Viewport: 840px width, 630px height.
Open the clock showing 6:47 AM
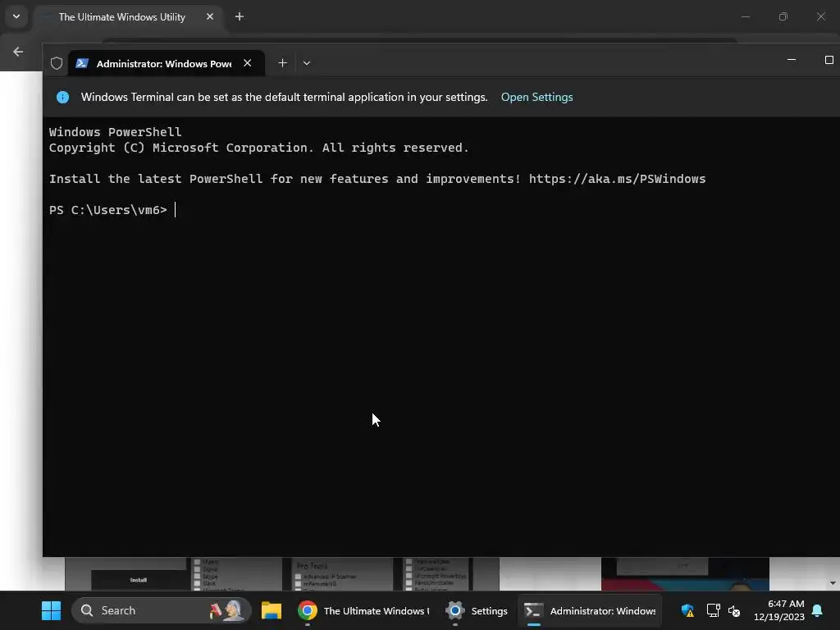pyautogui.click(x=779, y=610)
